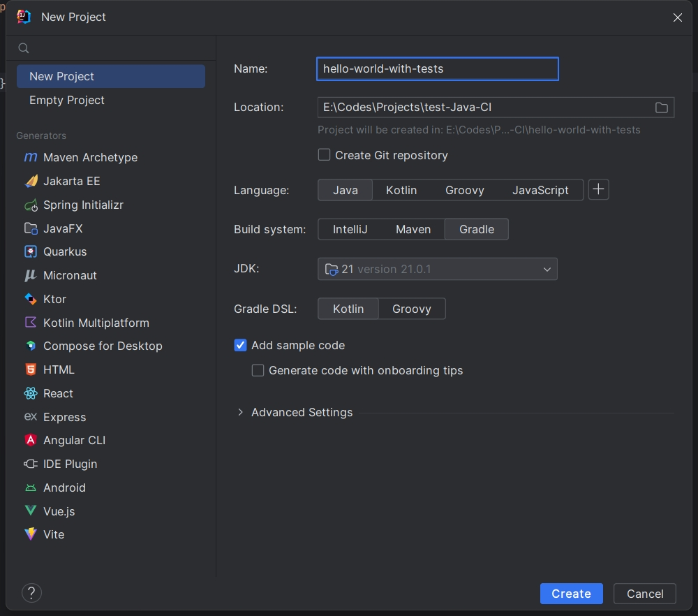The image size is (698, 616).
Task: Select Compose for Desktop generator label
Action: [103, 346]
